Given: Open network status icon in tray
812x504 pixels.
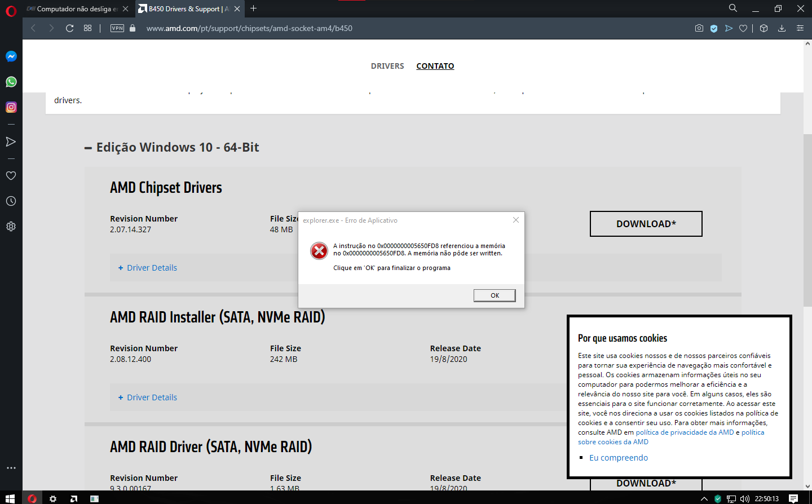Looking at the screenshot, I should [731, 498].
